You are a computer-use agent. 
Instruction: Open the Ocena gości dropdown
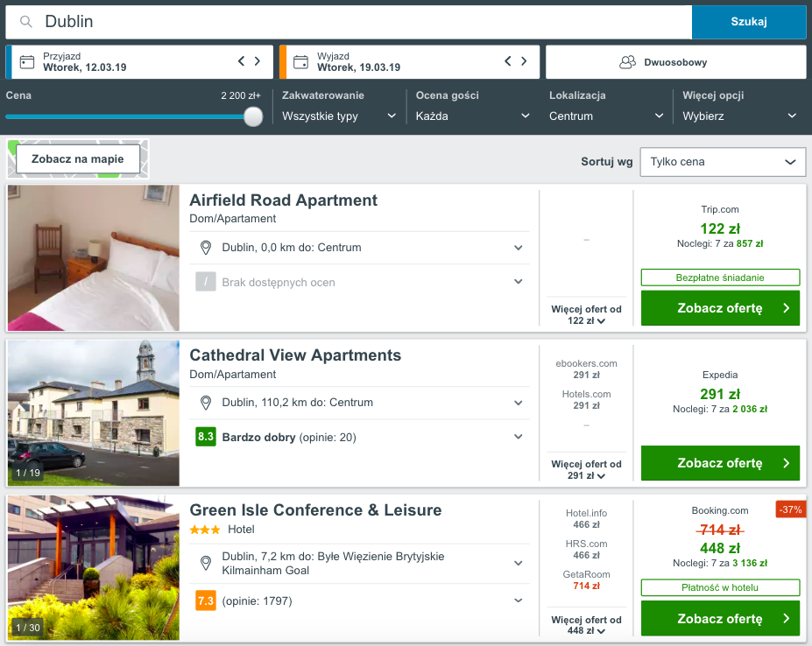(x=473, y=116)
